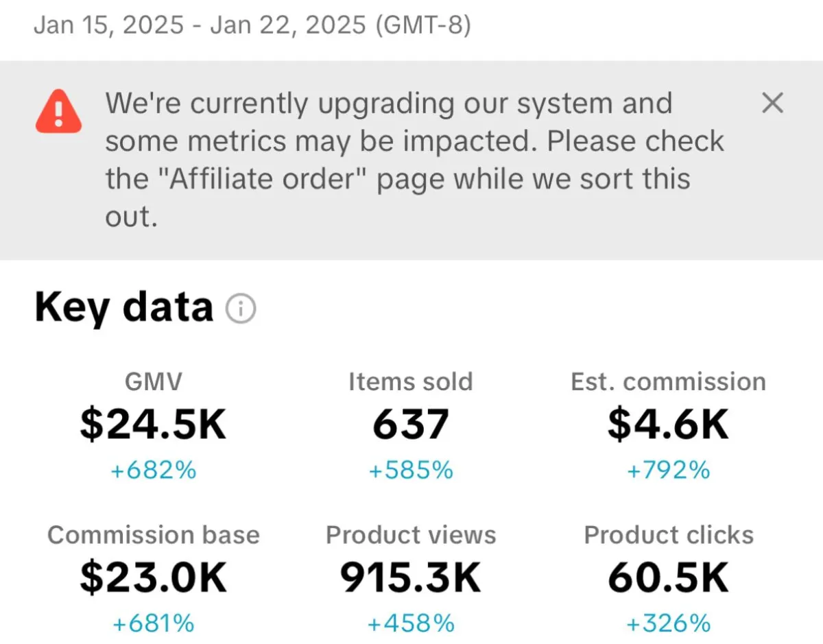Click the +585% items sold change

pyautogui.click(x=411, y=470)
